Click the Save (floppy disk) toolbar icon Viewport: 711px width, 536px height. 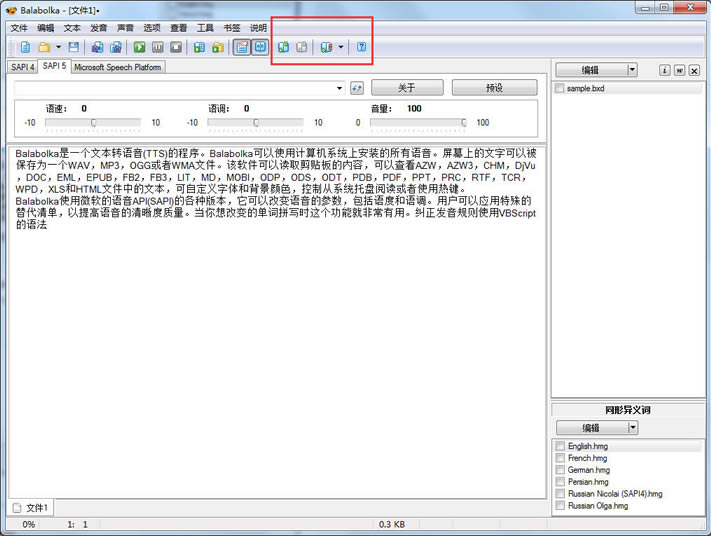[74, 47]
